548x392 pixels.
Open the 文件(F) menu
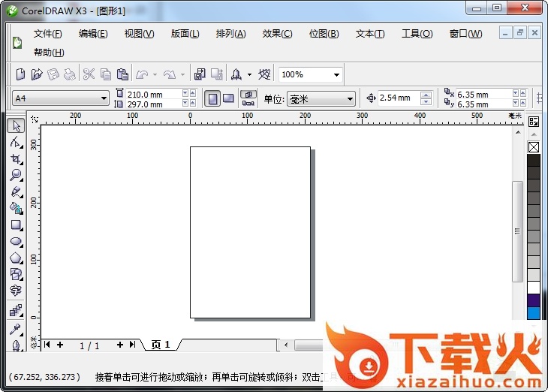point(48,34)
